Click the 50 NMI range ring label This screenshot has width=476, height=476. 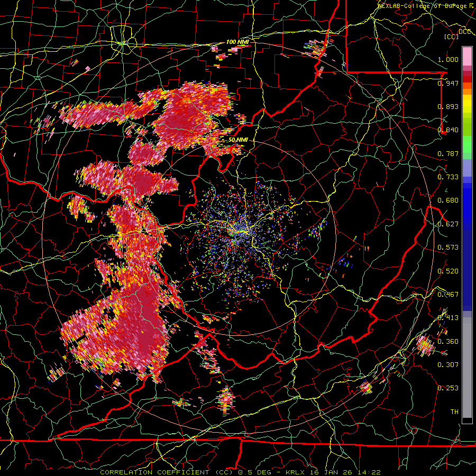(238, 140)
